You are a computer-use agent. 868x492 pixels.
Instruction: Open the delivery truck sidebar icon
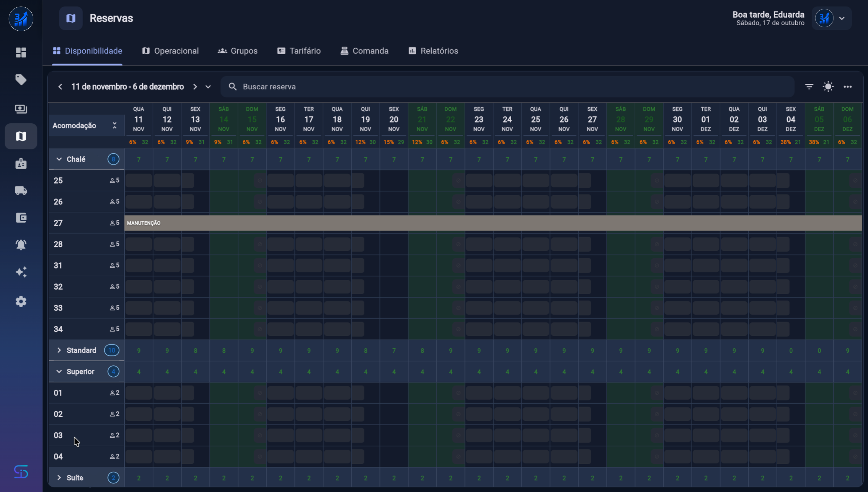(21, 191)
